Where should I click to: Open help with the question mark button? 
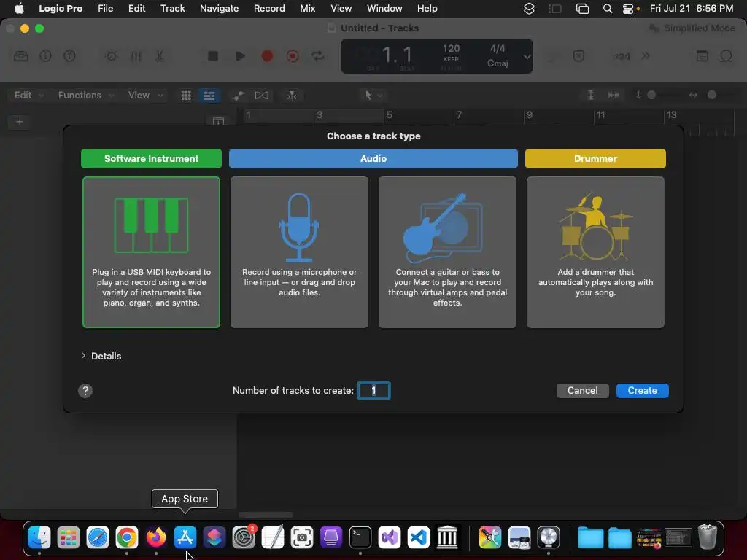tap(85, 391)
